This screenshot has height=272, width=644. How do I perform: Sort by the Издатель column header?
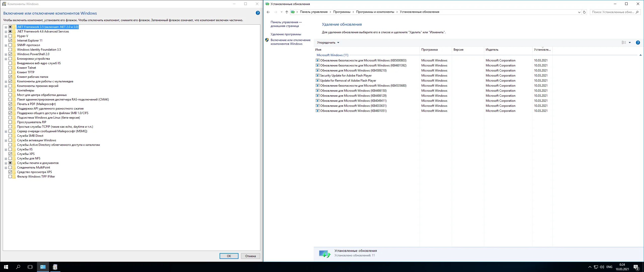point(492,50)
